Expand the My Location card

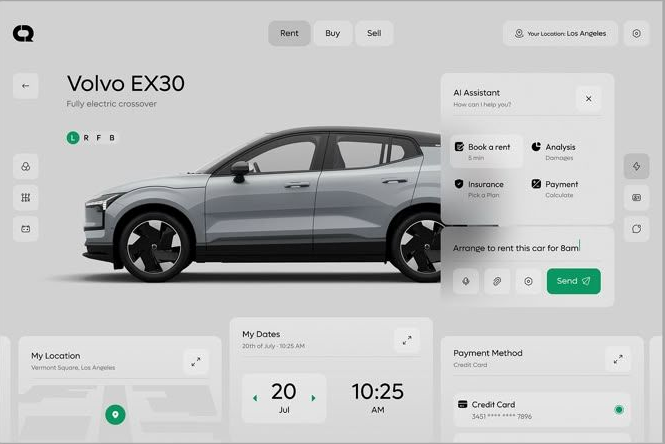tap(195, 361)
